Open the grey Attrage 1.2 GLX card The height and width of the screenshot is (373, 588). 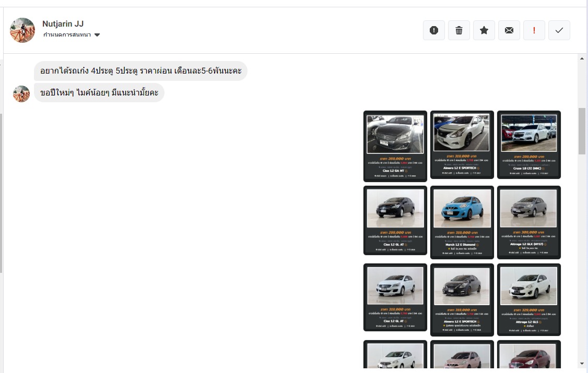click(529, 222)
